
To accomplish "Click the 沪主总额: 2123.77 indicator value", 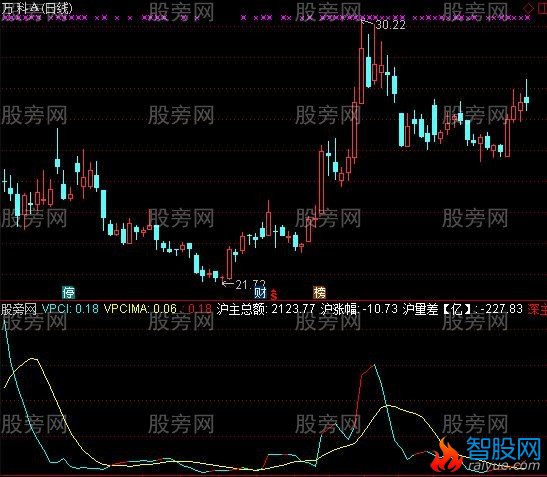I will [x=265, y=309].
